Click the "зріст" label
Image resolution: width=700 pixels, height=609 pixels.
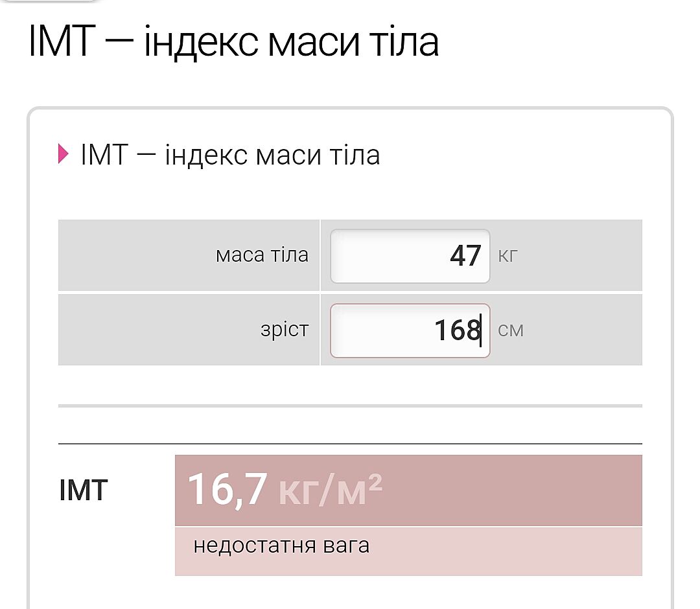click(285, 330)
